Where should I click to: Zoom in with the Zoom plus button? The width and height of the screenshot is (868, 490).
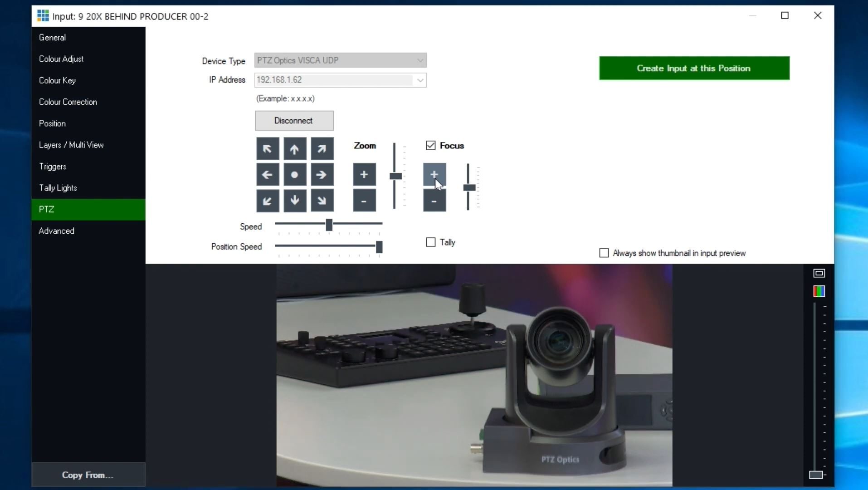[x=364, y=175]
